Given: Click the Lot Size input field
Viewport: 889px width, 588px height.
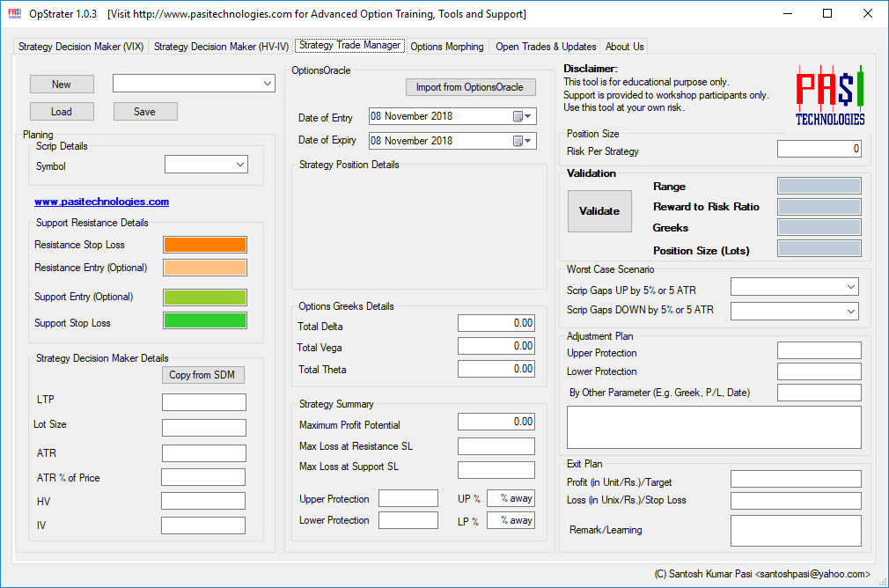Looking at the screenshot, I should click(204, 428).
